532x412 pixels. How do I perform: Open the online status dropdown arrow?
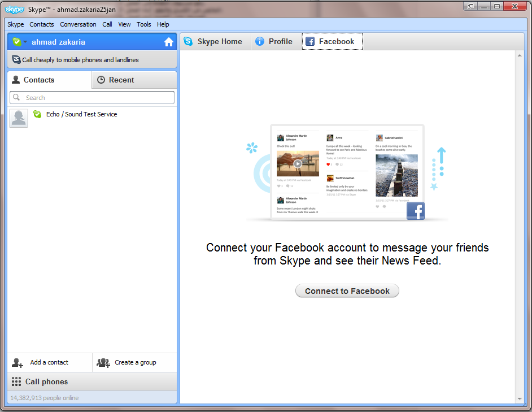25,42
